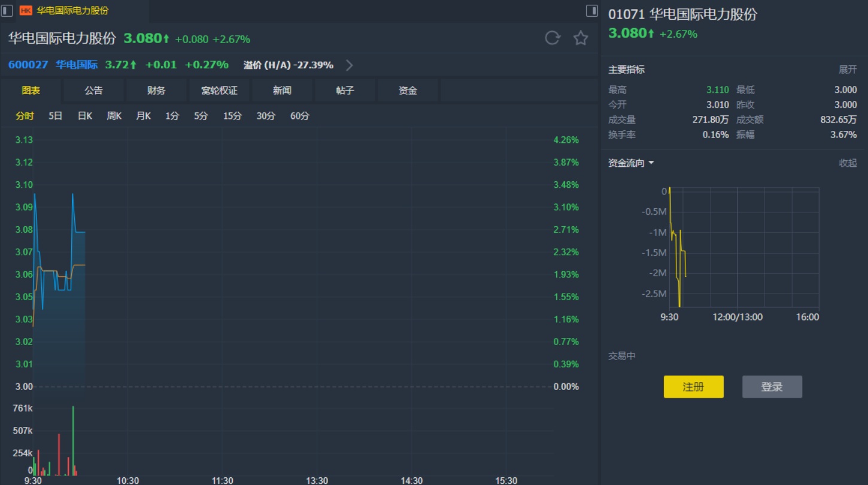Click the refresh quote icon
Viewport: 868px width, 485px height.
tap(552, 38)
